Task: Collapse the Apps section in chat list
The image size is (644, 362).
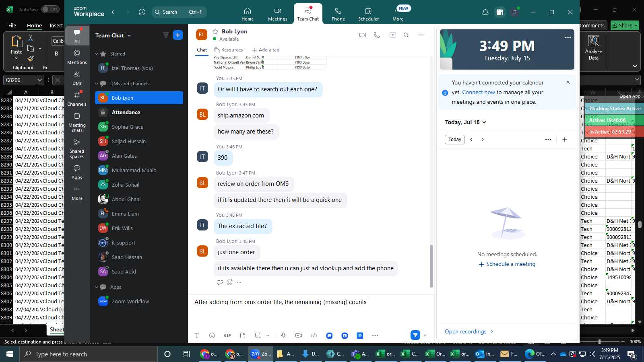Action: [97, 287]
